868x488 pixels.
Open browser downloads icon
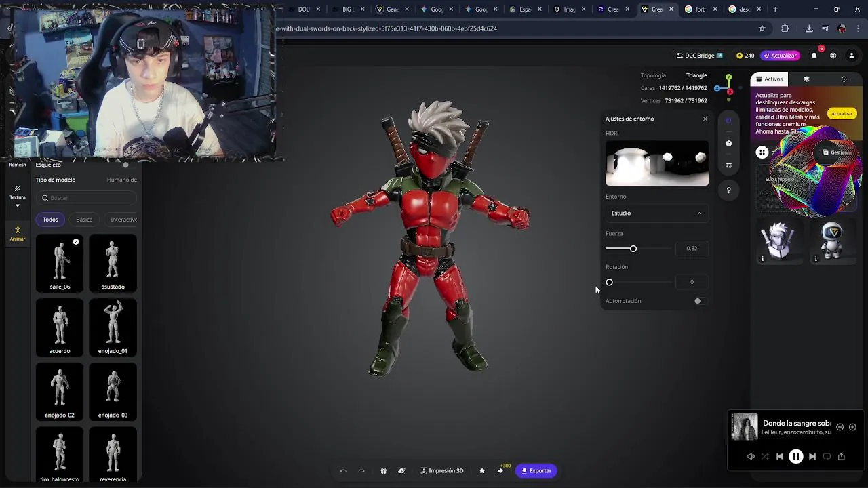tap(809, 28)
